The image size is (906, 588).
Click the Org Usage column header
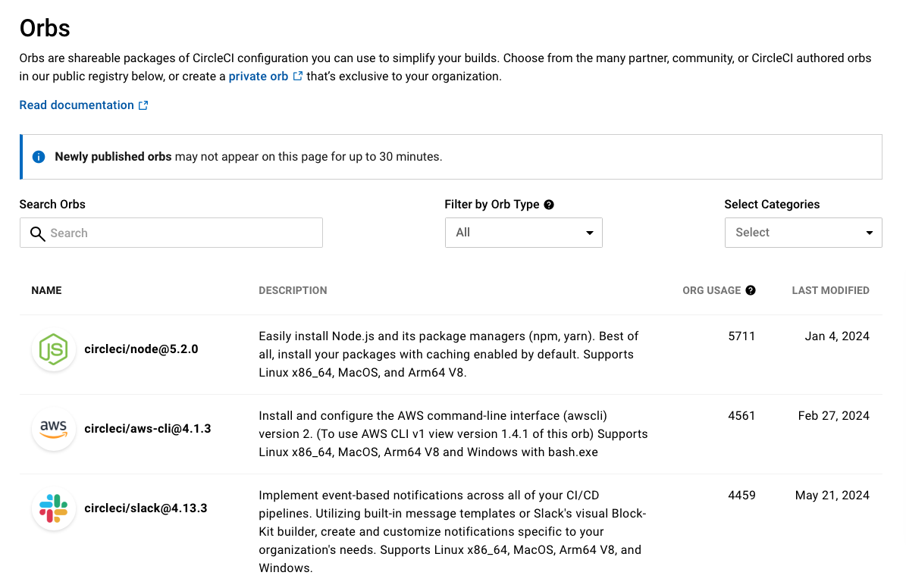click(711, 290)
